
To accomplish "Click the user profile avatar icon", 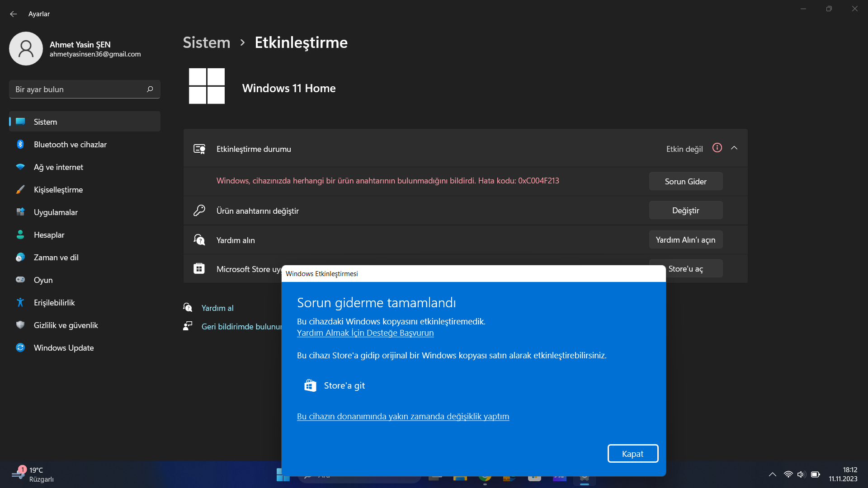I will point(26,48).
